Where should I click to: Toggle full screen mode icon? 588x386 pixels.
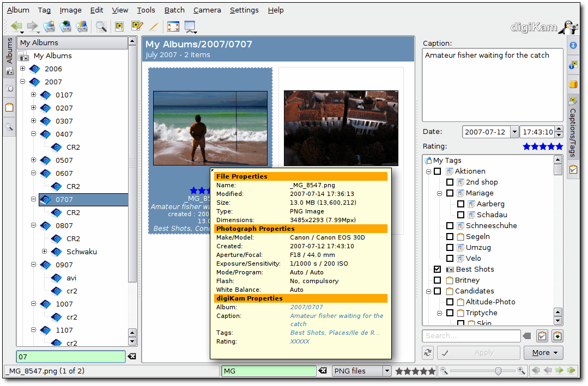coord(173,26)
